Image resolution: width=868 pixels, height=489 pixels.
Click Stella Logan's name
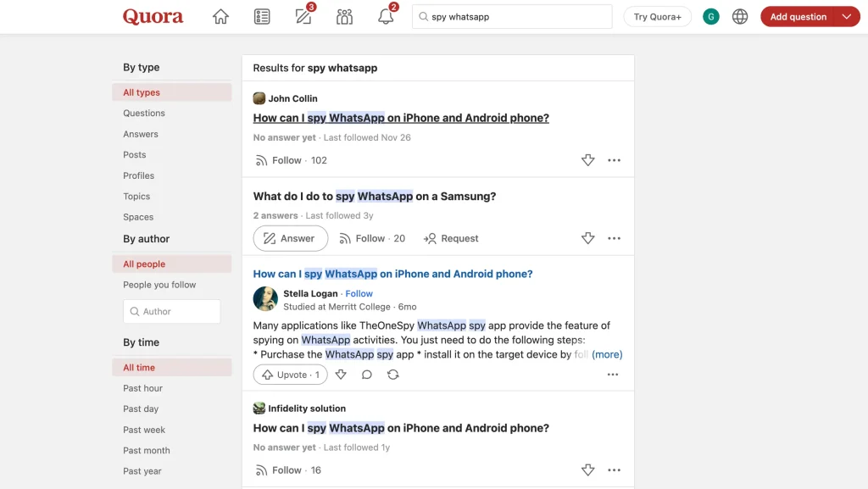click(310, 294)
